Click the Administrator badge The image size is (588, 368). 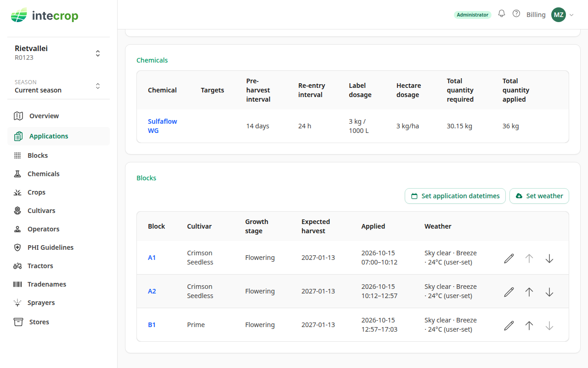tap(472, 15)
